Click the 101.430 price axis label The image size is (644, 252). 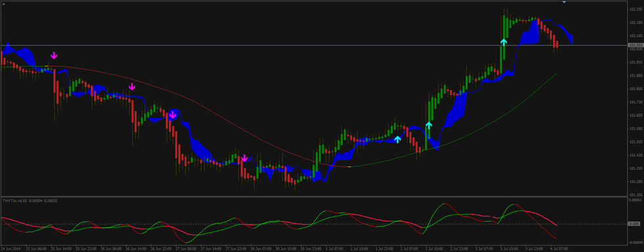click(635, 155)
